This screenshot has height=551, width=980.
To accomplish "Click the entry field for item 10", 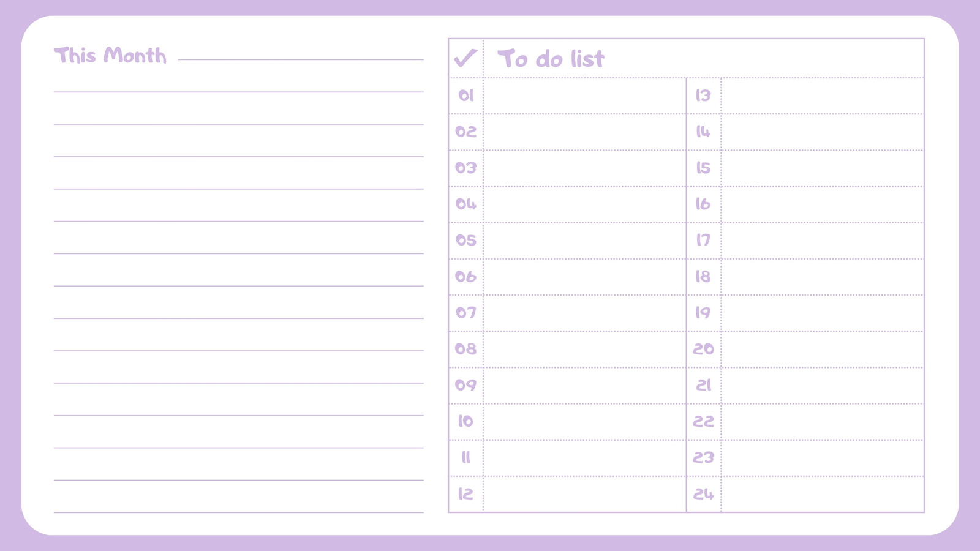I will [585, 422].
